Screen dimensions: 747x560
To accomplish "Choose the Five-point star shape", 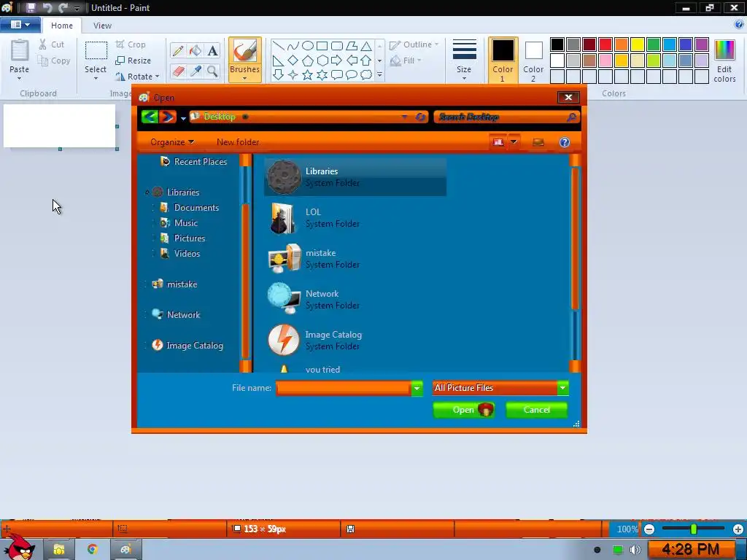I will pyautogui.click(x=308, y=75).
